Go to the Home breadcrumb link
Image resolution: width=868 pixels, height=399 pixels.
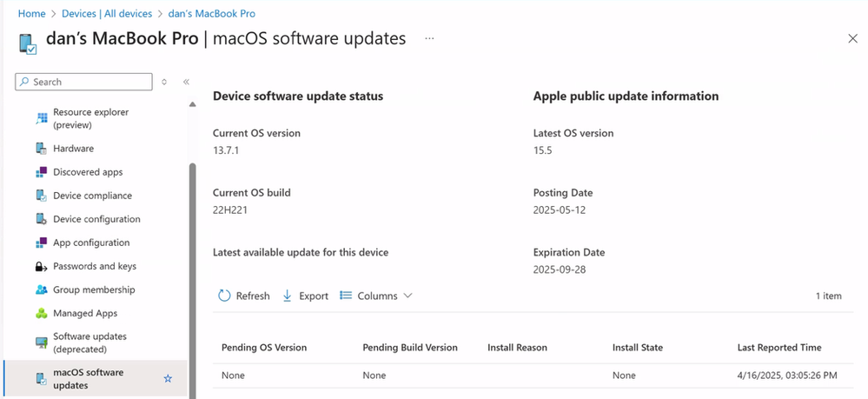(31, 13)
